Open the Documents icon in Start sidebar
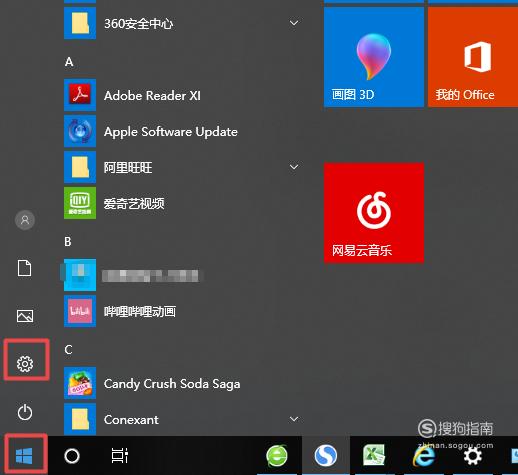Screen dimensions: 518x475 coord(25,268)
